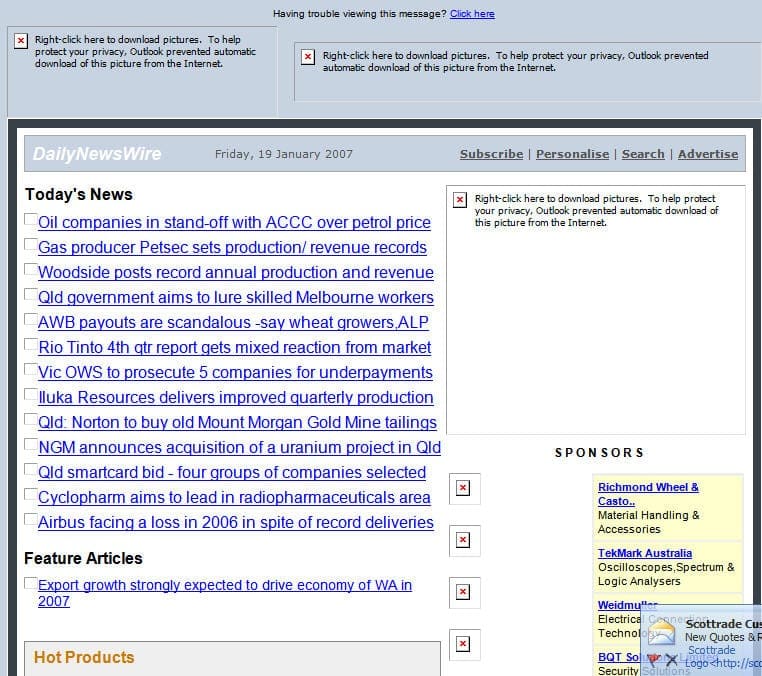The height and width of the screenshot is (676, 762).
Task: Click the blocked picture icon in the large box above Sponsors
Action: [460, 200]
